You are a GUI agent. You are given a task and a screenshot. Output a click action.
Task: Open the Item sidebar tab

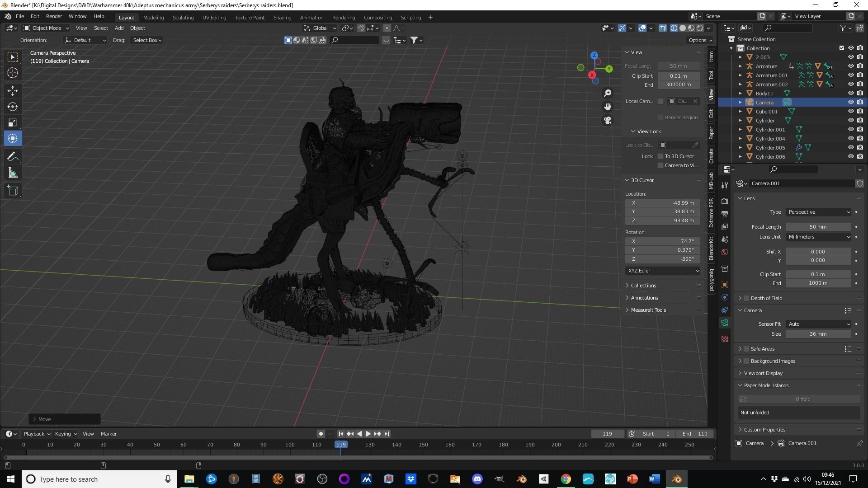(x=711, y=56)
